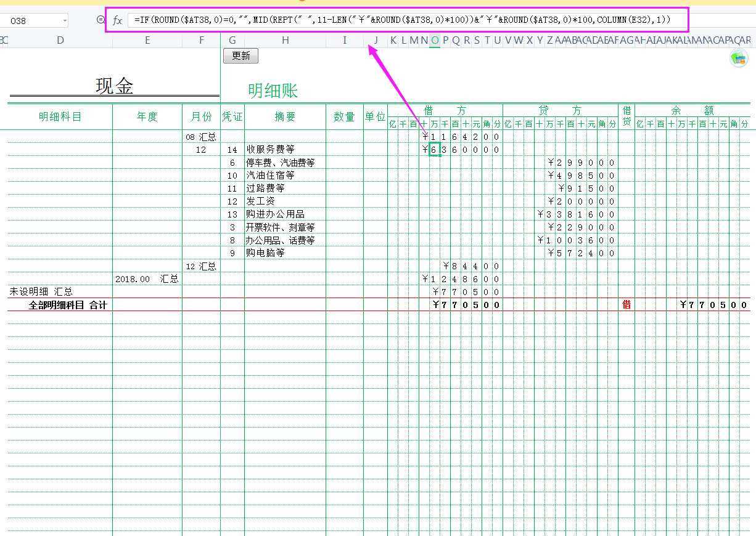The image size is (756, 536).
Task: Click the 单位 header cell
Action: point(376,116)
